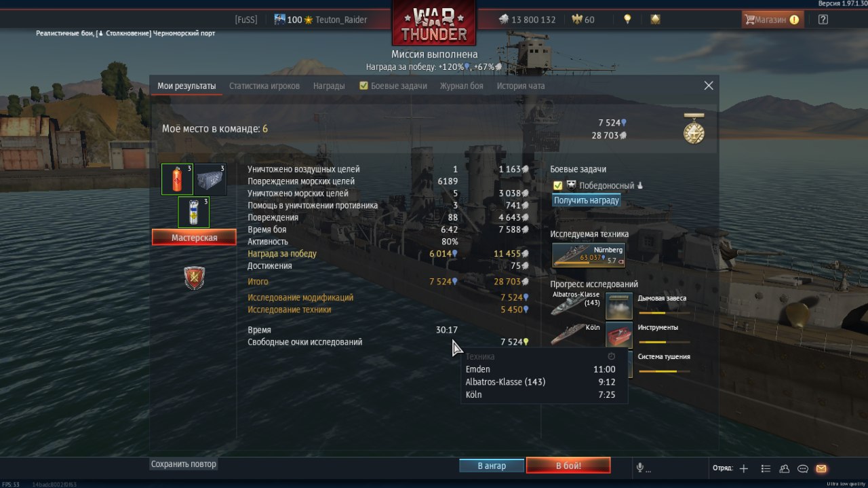The width and height of the screenshot is (868, 488).
Task: Go back with the В ангар button
Action: [492, 466]
